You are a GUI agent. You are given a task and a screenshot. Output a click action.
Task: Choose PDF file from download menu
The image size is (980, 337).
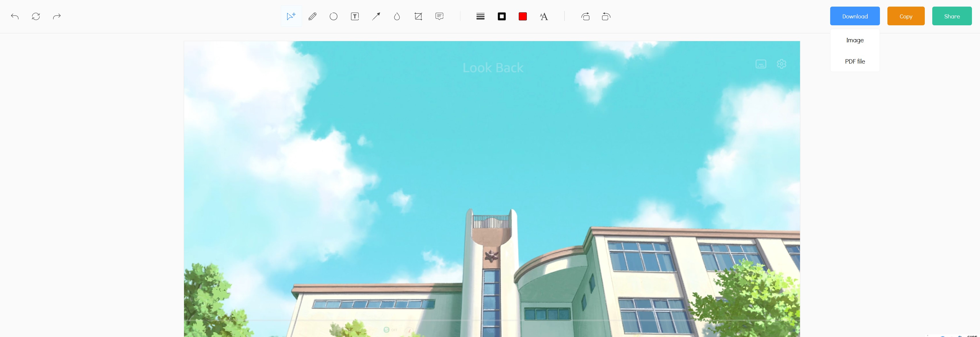(855, 61)
